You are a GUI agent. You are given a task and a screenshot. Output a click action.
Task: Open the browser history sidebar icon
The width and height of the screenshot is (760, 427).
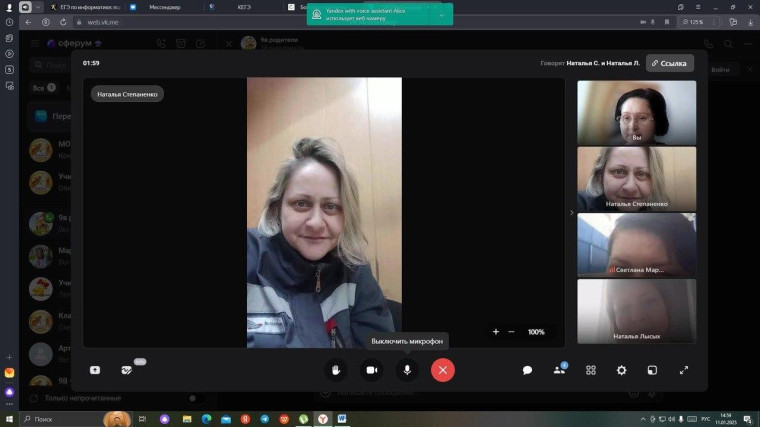9,22
